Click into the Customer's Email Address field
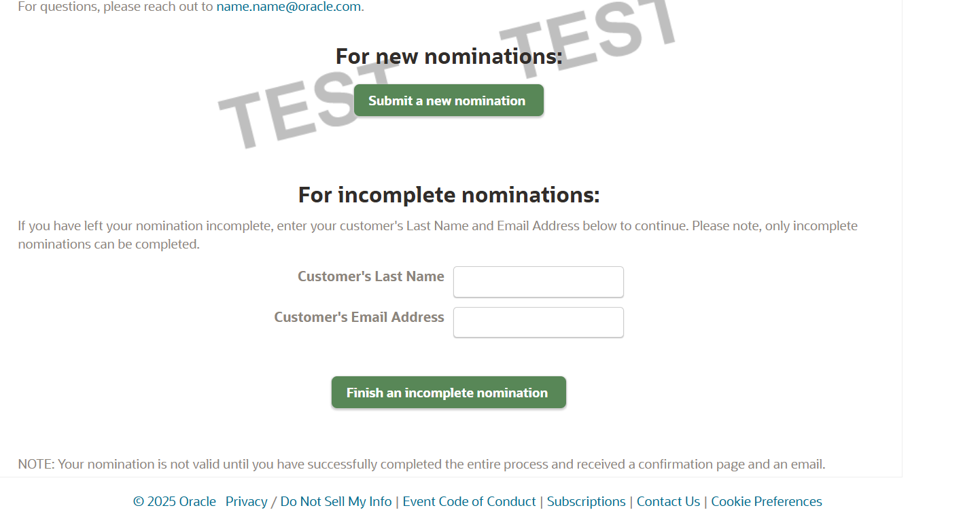The image size is (980, 525). tap(538, 323)
